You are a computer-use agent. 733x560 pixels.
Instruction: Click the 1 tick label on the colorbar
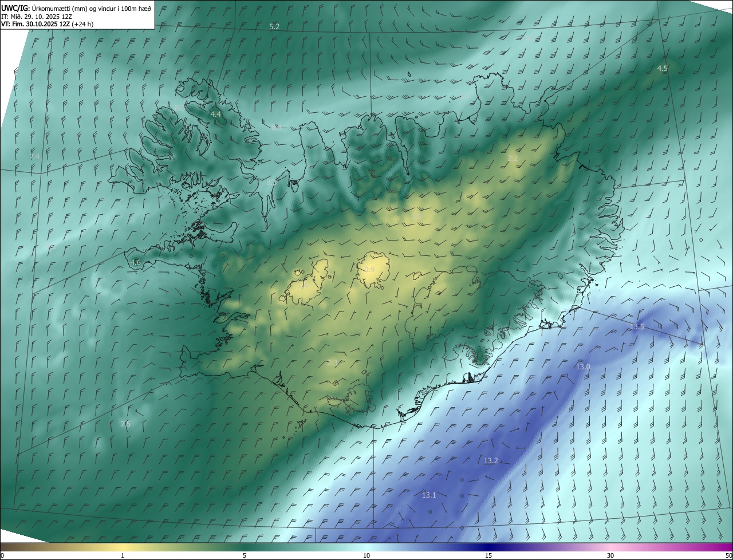pyautogui.click(x=123, y=555)
